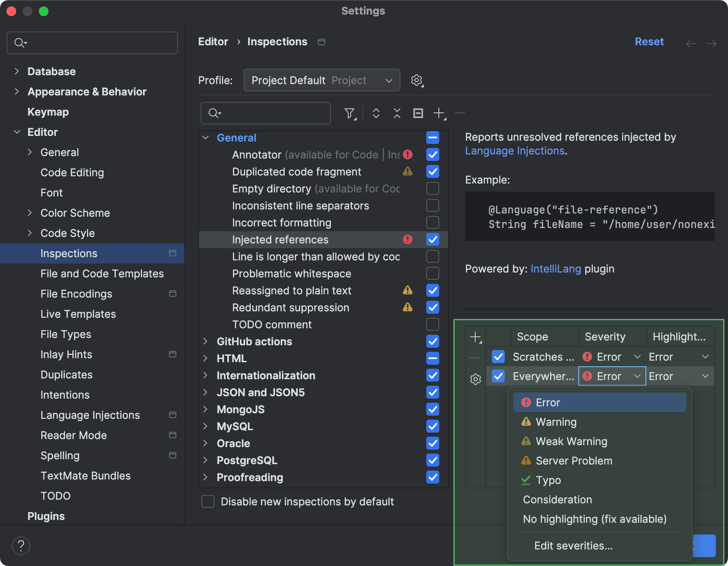The image size is (728, 566).
Task: Click the Editor breadcrumb
Action: 213,42
